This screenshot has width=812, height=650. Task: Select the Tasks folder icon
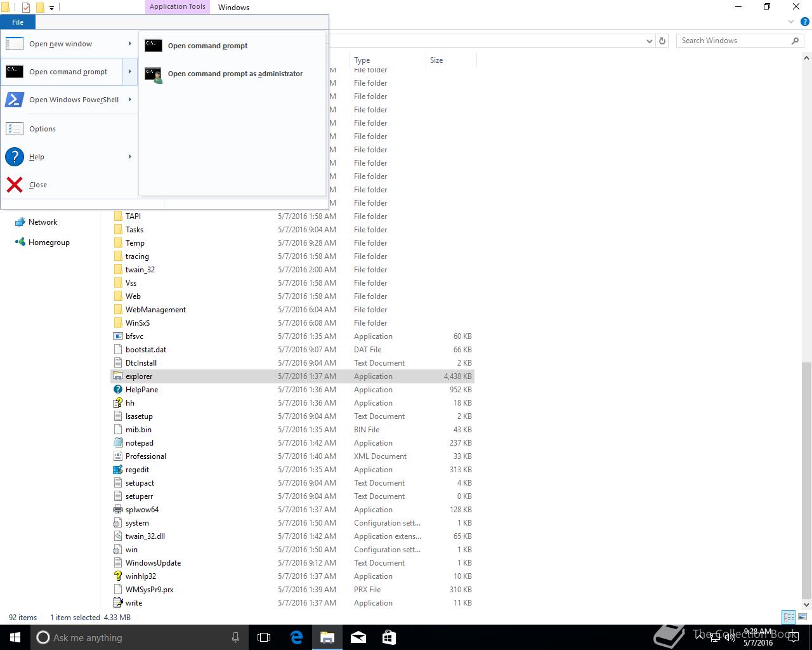[118, 230]
